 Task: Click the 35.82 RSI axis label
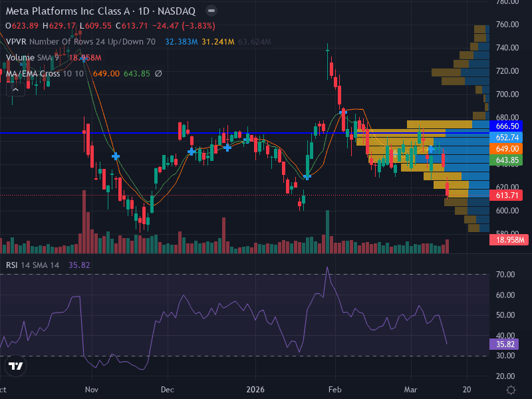pyautogui.click(x=505, y=344)
